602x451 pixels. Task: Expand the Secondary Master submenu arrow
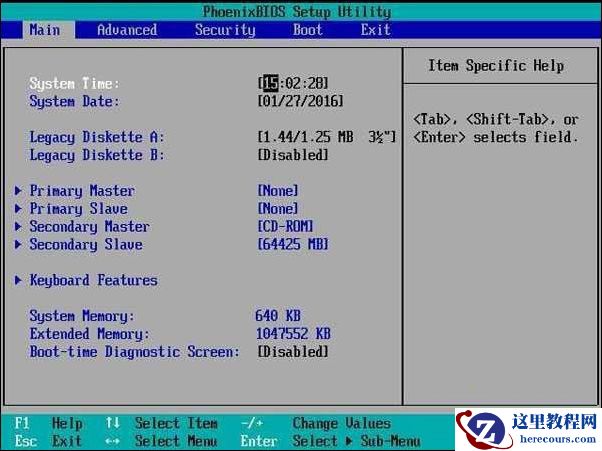pyautogui.click(x=19, y=227)
